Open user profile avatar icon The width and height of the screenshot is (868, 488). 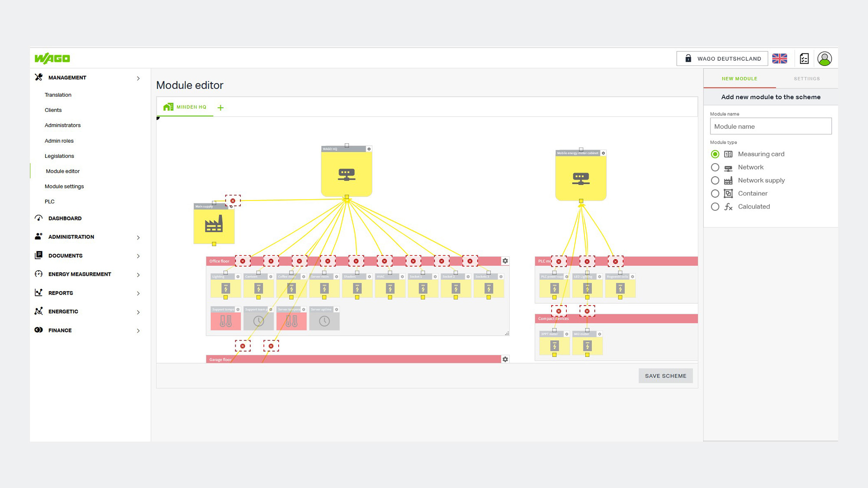824,59
